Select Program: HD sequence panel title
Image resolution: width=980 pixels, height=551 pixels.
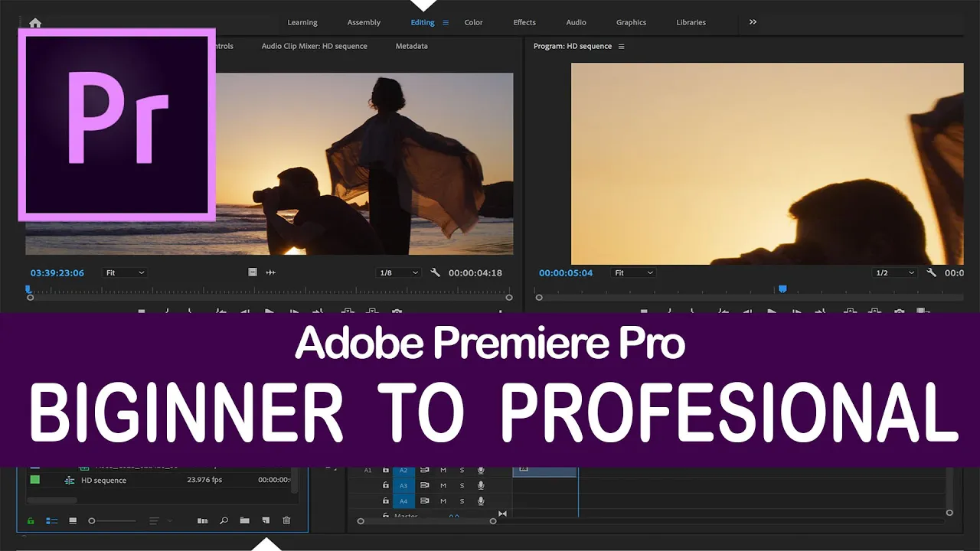coord(573,47)
